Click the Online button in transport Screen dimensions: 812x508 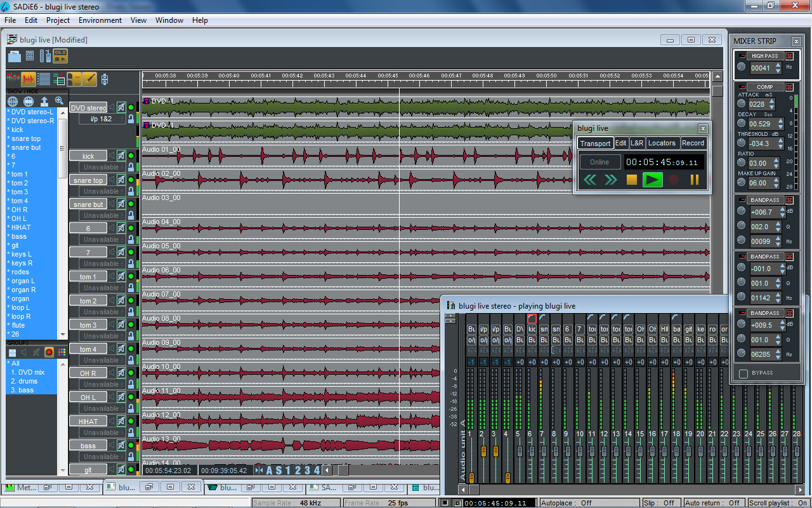[599, 162]
